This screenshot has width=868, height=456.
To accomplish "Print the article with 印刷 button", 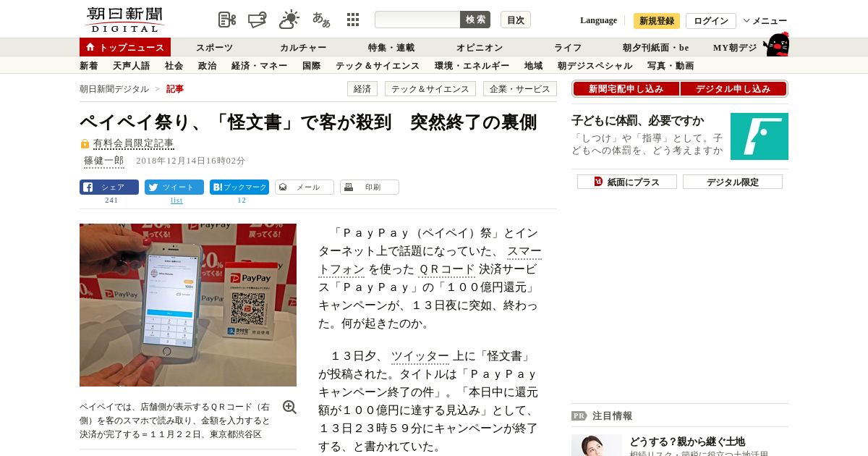I will tap(370, 187).
